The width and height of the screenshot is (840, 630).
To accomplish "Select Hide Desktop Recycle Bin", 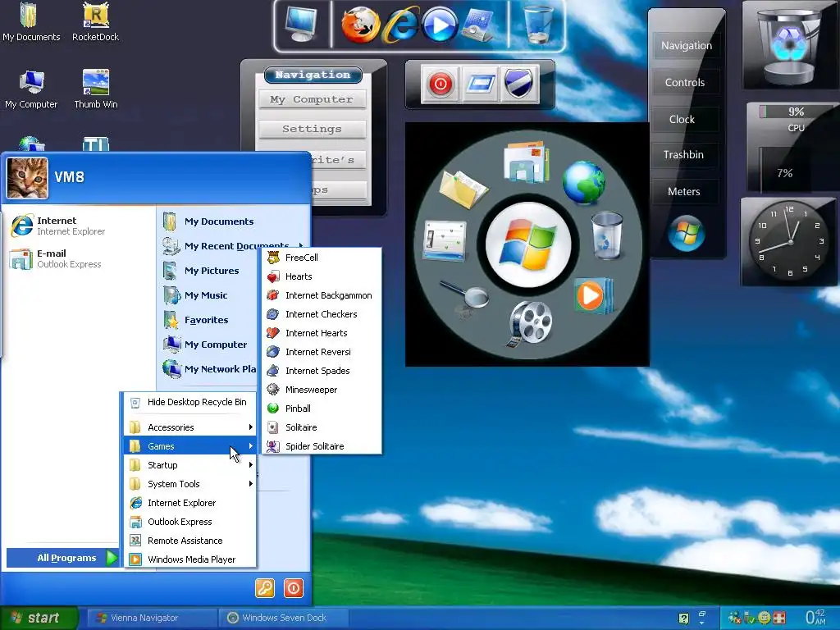I will coord(190,402).
